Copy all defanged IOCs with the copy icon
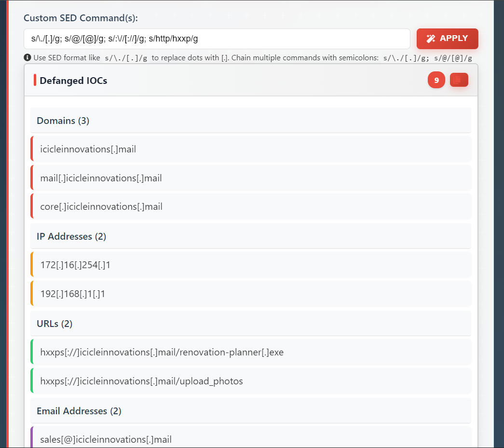Screen dimensions: 504x448 coord(459,80)
